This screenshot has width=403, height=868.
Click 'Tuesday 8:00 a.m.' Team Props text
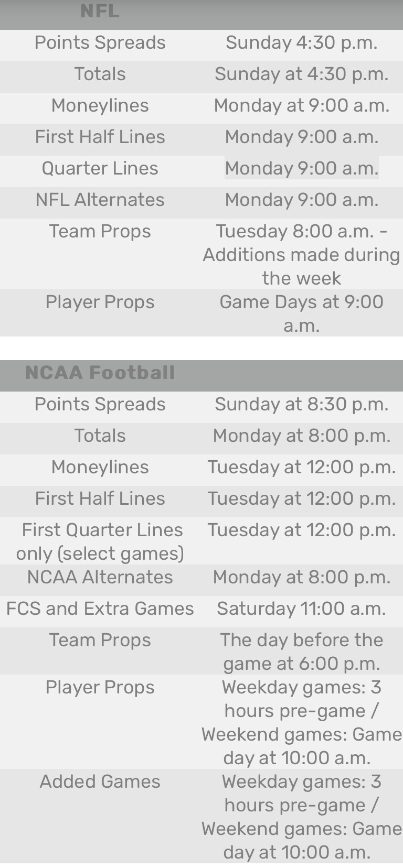[301, 231]
